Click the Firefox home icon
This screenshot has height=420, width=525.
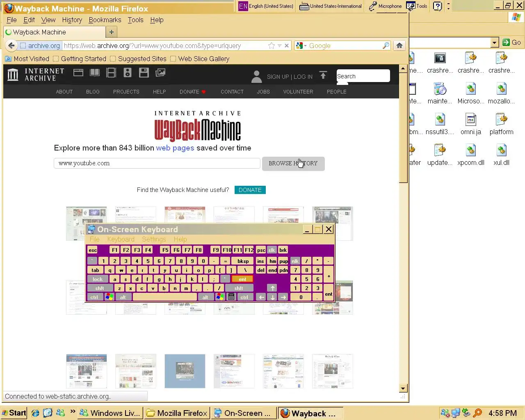(x=399, y=46)
